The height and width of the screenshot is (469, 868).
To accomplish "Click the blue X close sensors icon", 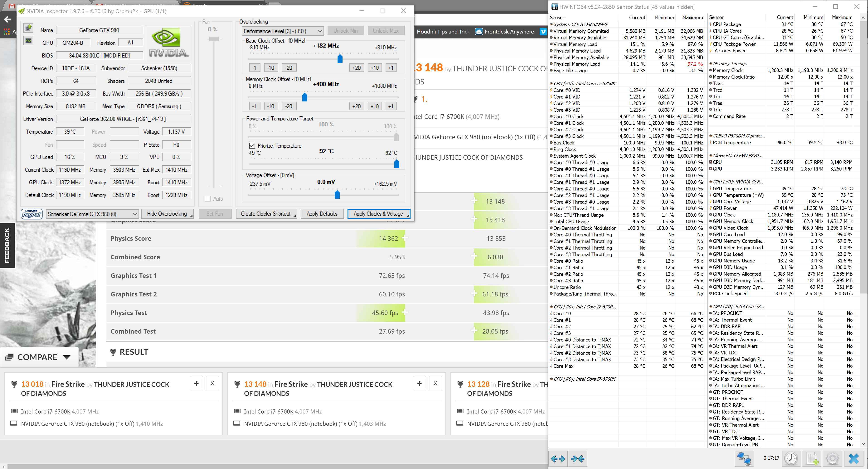I will [853, 459].
